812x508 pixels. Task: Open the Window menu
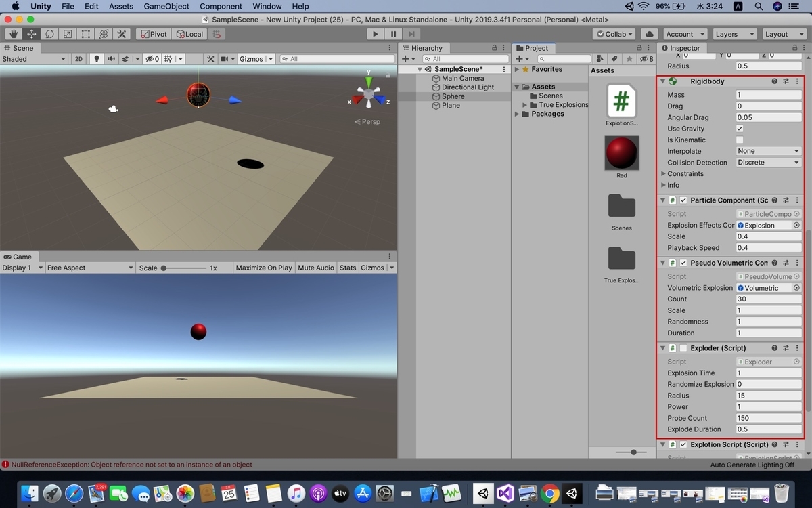(x=267, y=6)
